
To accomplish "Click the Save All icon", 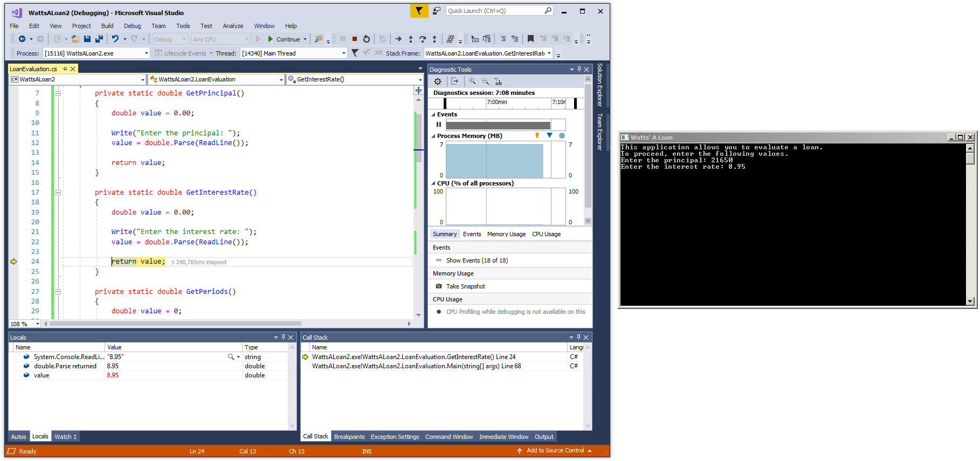I will pos(99,39).
